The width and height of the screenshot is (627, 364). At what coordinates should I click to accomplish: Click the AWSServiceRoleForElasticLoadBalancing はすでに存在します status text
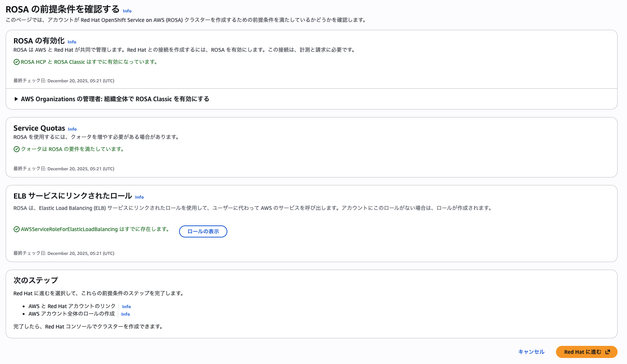(x=95, y=229)
